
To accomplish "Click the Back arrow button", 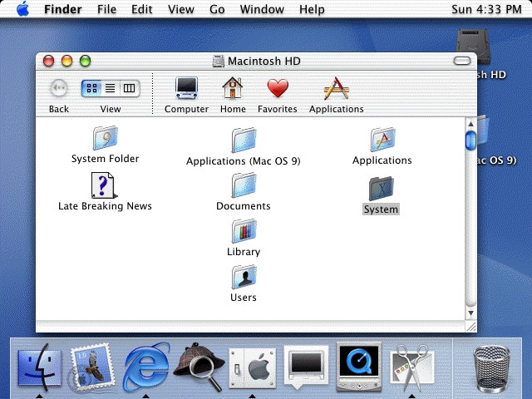I will tap(59, 88).
